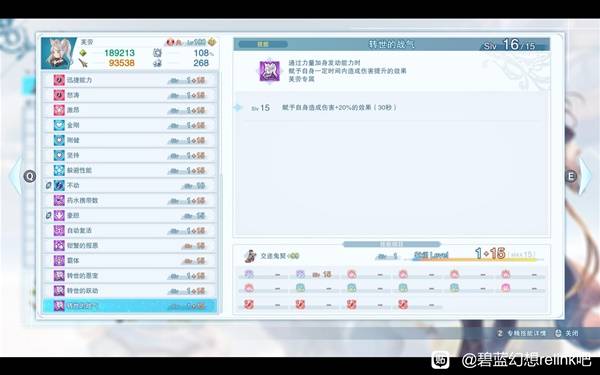Click the bottom panel header pill
Screen dimensions: 600x375
pos(391,244)
